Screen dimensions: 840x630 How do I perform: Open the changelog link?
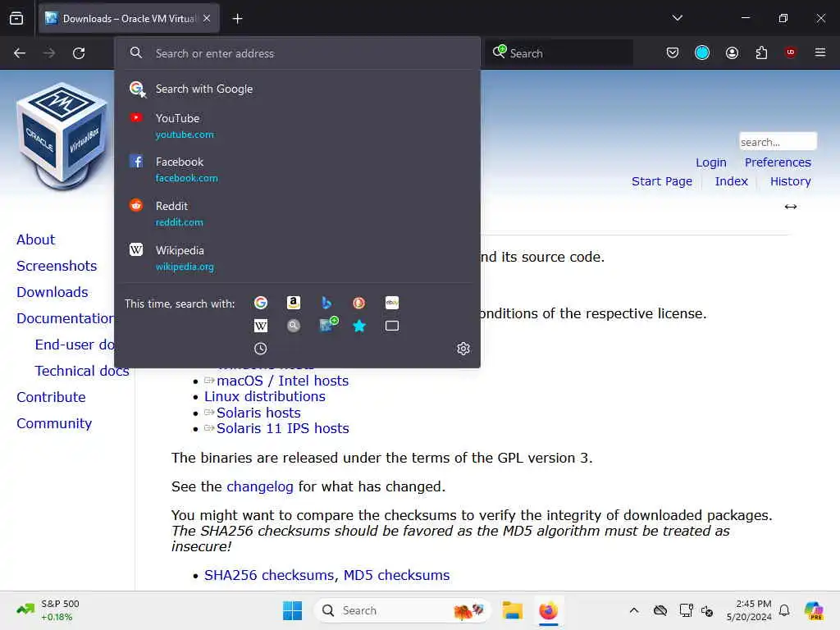coord(260,486)
